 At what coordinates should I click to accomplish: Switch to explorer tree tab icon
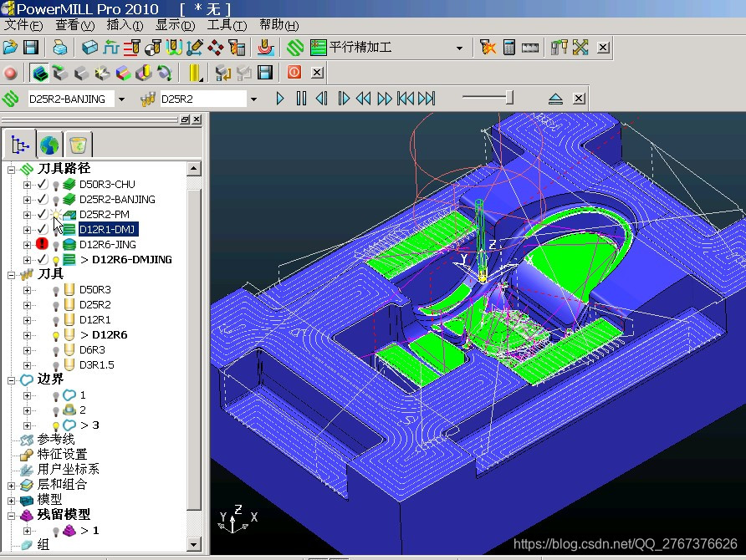(20, 144)
